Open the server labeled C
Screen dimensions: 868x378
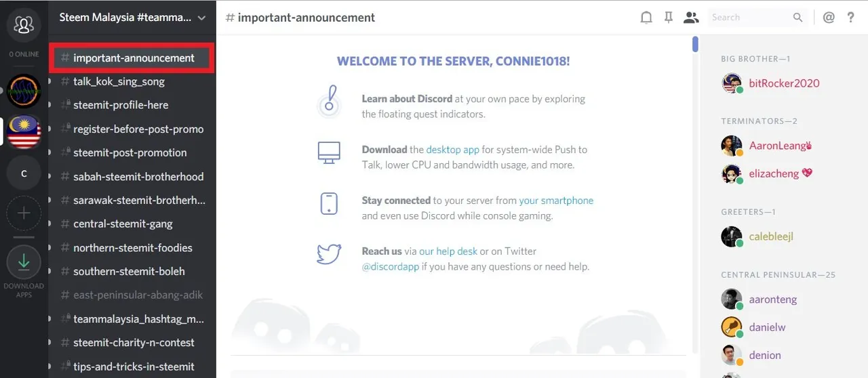(x=24, y=173)
